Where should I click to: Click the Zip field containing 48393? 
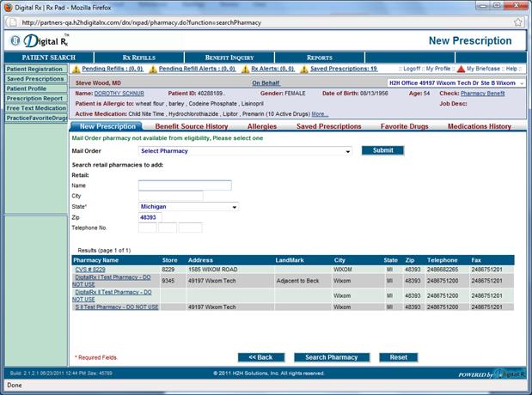[150, 217]
